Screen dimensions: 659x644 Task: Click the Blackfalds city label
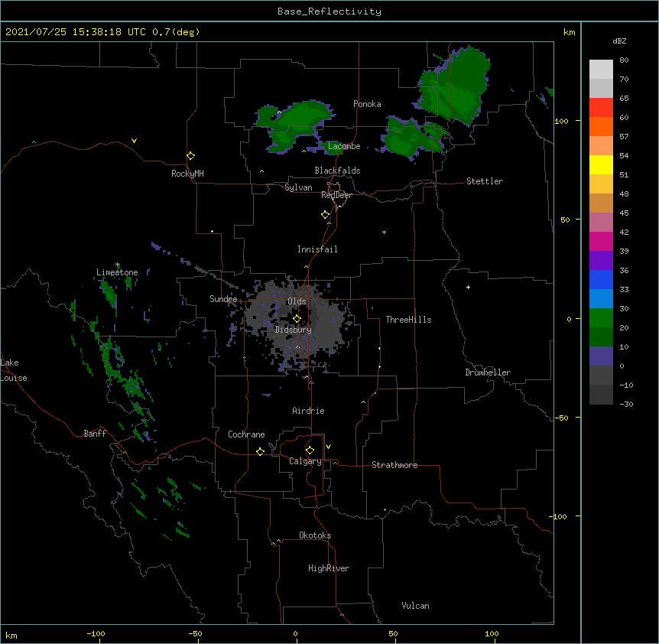coord(337,171)
